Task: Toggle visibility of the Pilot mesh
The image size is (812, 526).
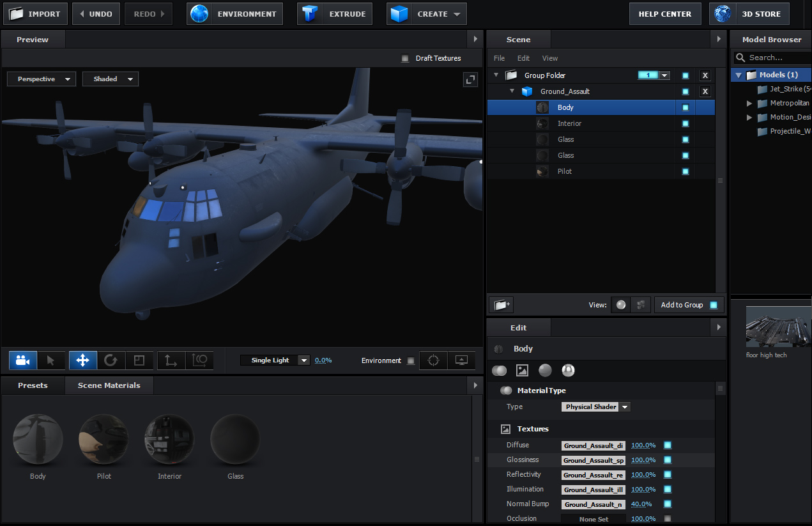Action: [x=686, y=171]
